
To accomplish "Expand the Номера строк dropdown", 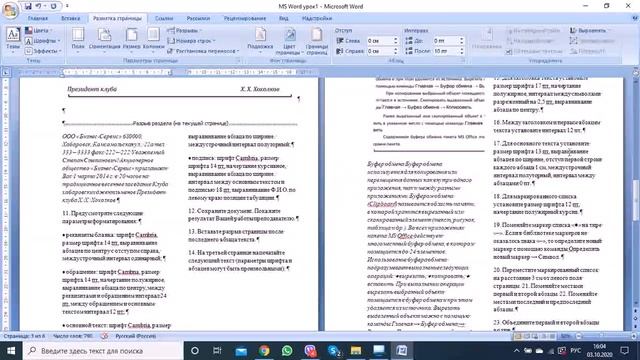I will coord(191,41).
